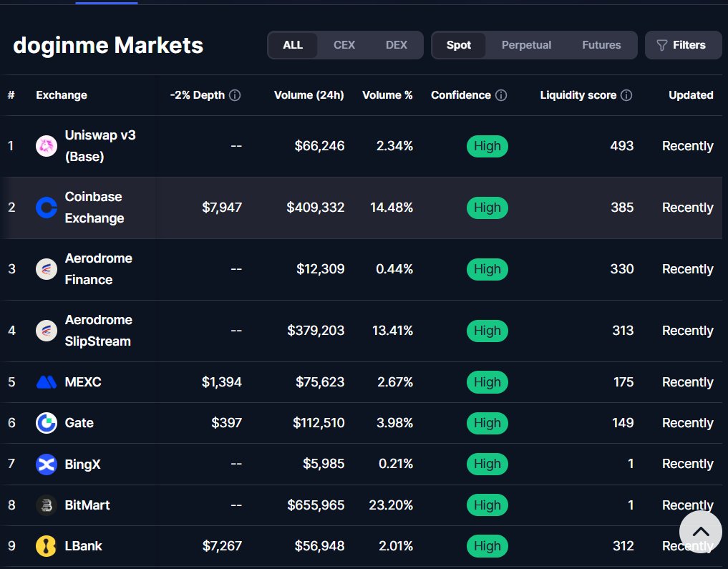Viewport: 728px width, 569px height.
Task: Sort by Volume (24h) column header
Action: [309, 95]
